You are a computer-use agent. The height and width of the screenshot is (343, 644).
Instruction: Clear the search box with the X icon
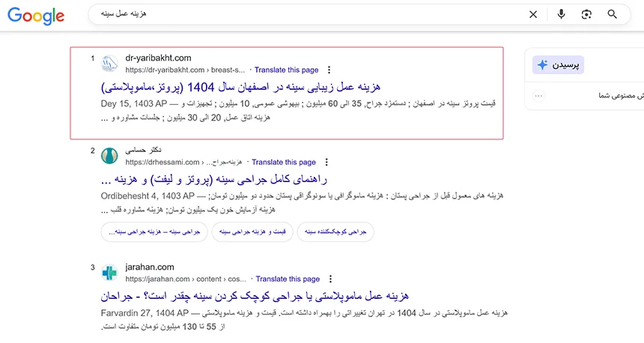pyautogui.click(x=533, y=14)
